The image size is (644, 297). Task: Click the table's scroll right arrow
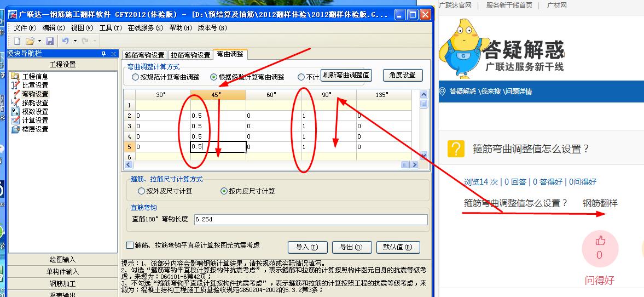pyautogui.click(x=414, y=164)
